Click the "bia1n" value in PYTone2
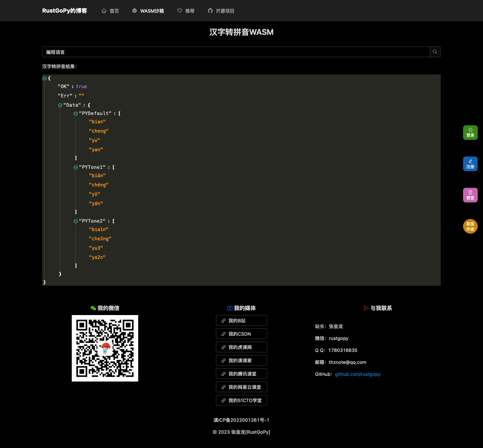The image size is (483, 448). 99,229
